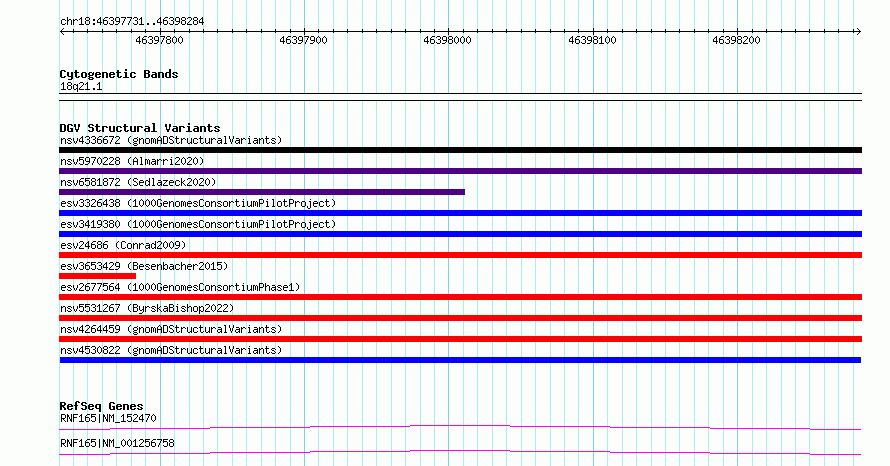Click the short purple nsv6581872 bar
The image size is (890, 466).
262,192
